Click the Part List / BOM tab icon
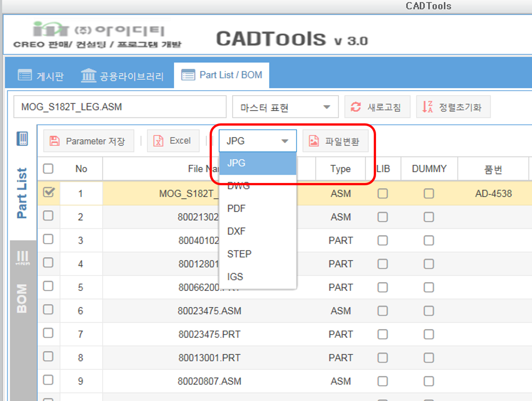 (x=188, y=75)
